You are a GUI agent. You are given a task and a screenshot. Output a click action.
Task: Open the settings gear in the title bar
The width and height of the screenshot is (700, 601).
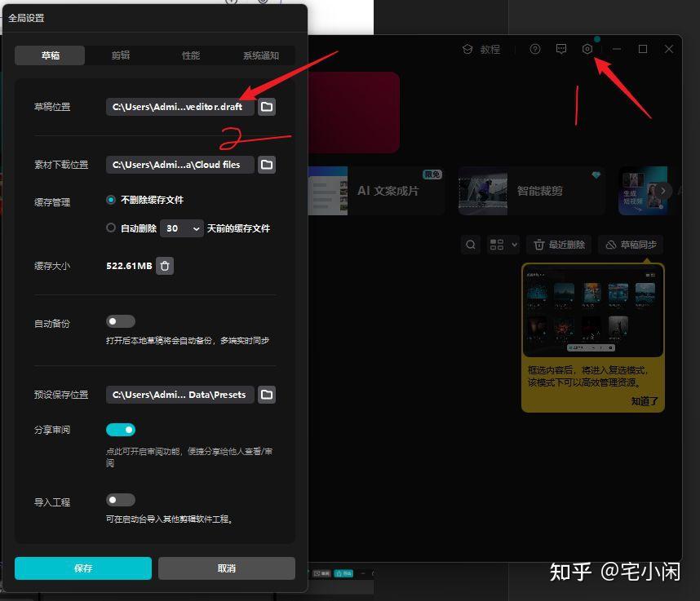587,49
